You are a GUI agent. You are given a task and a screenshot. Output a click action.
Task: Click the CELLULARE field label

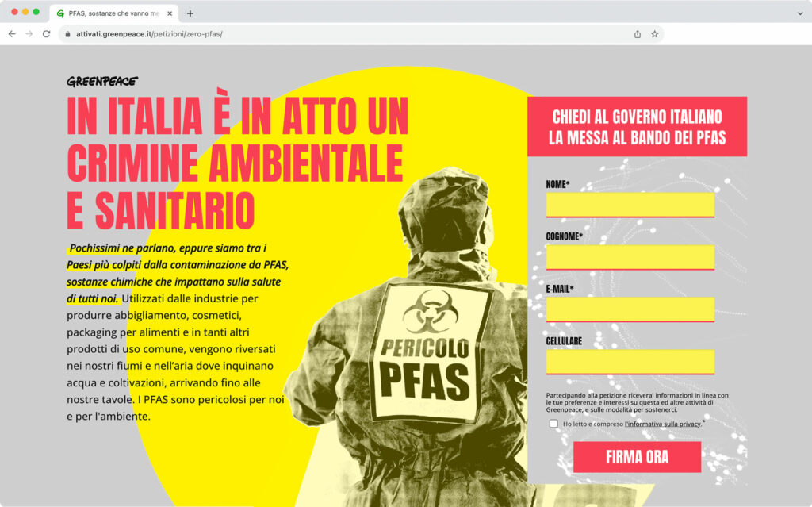click(x=564, y=341)
